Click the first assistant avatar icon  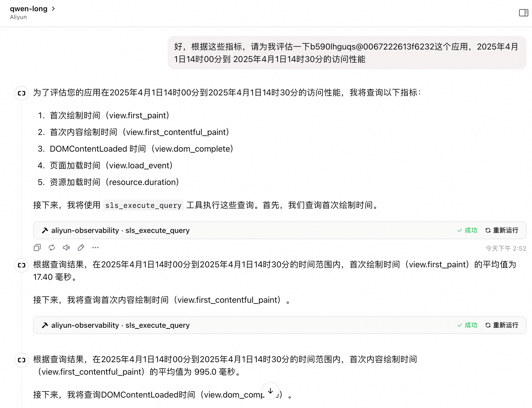[x=22, y=93]
